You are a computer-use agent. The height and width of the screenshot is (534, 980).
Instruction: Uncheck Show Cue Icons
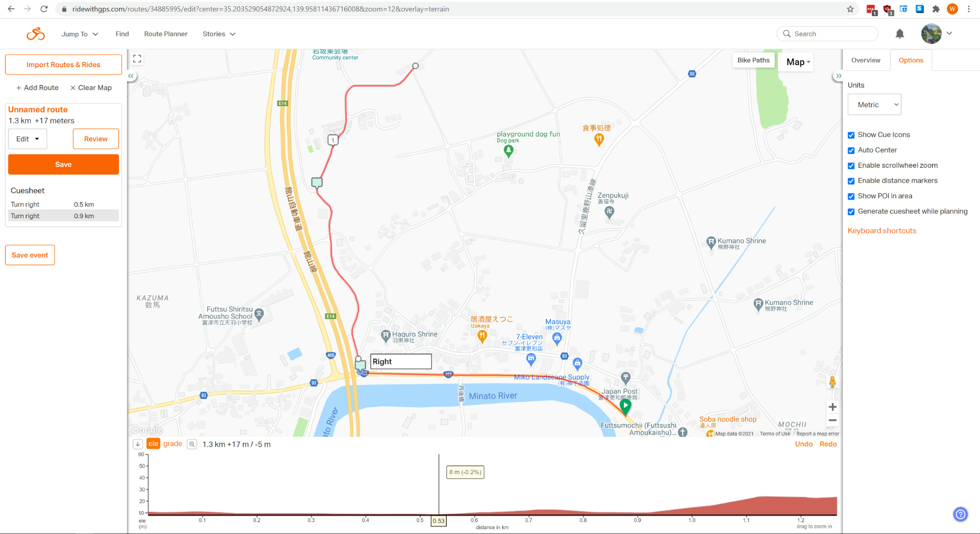tap(851, 135)
